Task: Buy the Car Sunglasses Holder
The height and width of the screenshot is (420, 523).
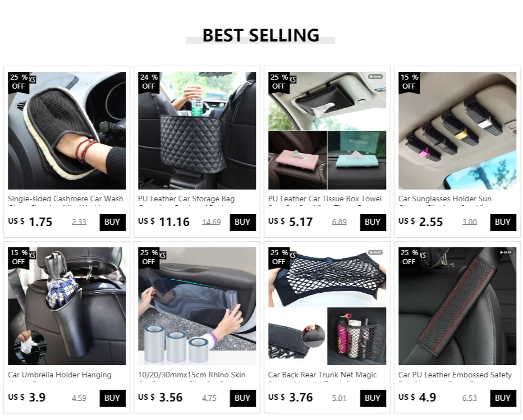Action: coord(503,222)
